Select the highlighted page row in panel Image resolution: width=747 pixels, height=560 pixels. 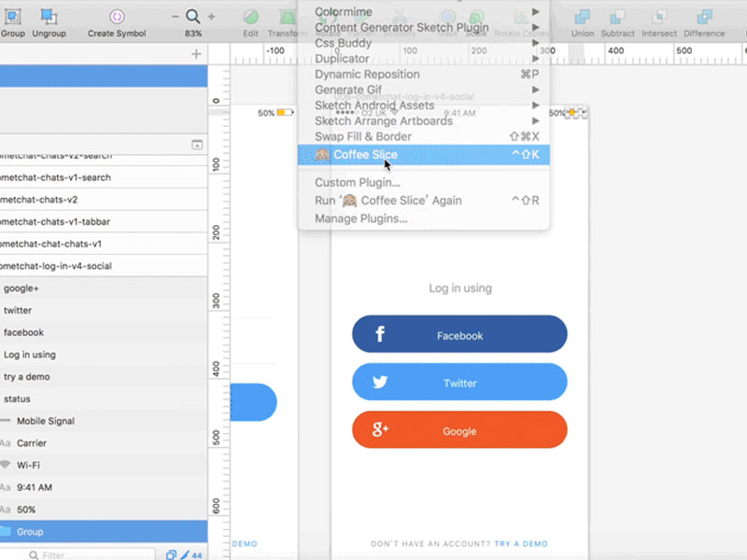point(104,77)
